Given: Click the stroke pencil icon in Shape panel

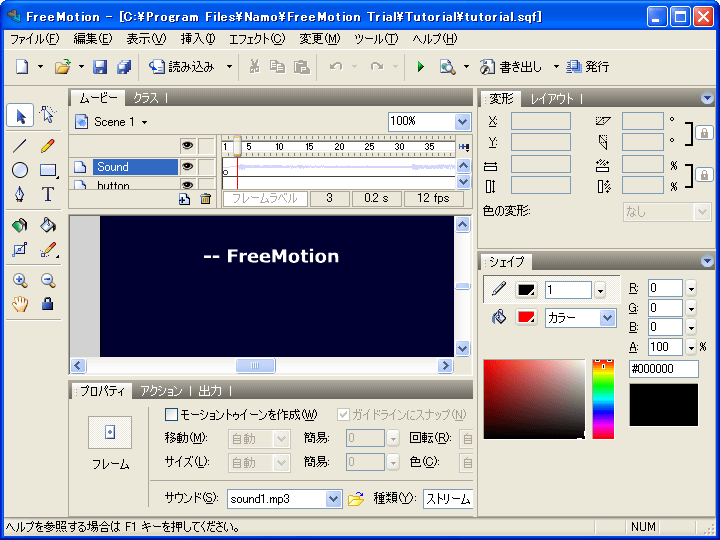Looking at the screenshot, I should (499, 289).
